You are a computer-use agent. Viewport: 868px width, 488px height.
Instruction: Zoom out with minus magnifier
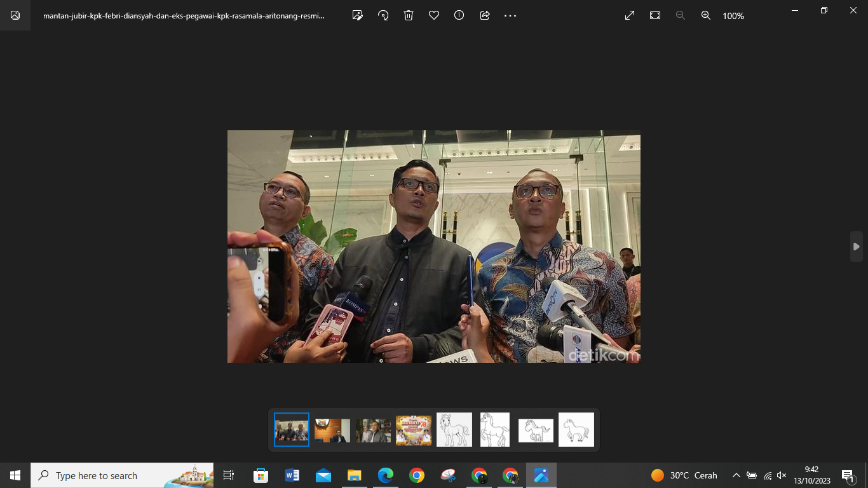click(x=681, y=15)
